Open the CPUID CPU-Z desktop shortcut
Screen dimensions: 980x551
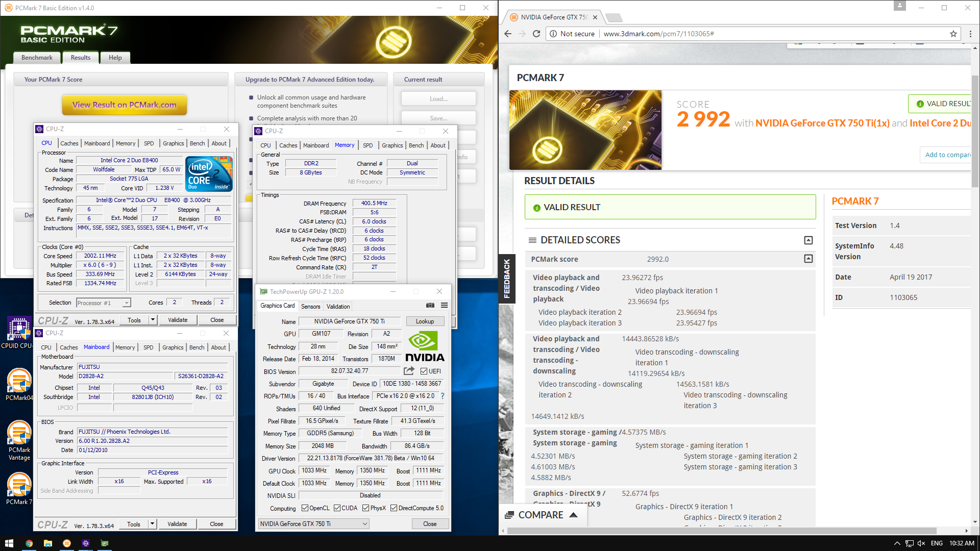[x=19, y=333]
